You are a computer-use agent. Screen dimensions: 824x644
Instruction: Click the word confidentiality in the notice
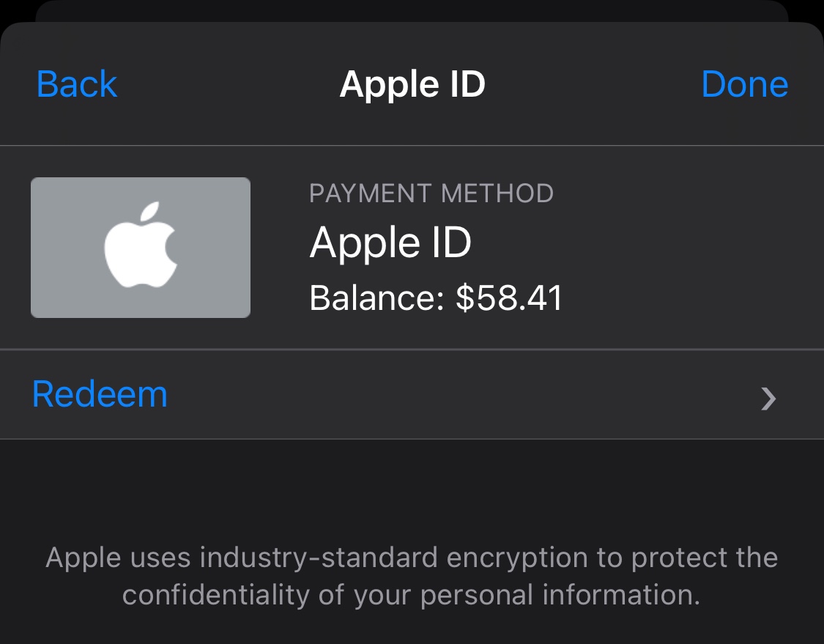click(217, 594)
